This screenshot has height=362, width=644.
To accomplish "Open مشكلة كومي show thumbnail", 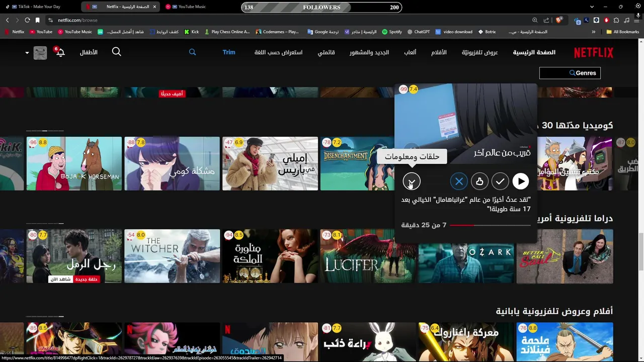I will (172, 163).
